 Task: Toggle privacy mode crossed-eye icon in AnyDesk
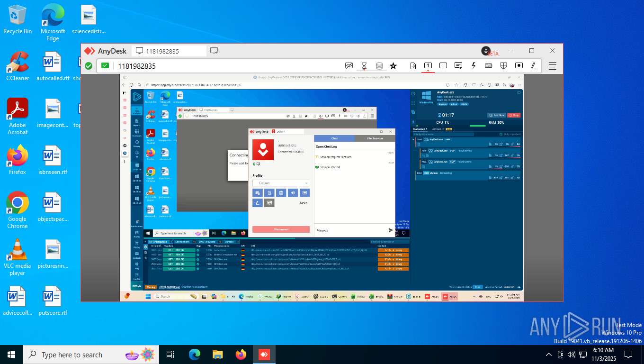[349, 66]
